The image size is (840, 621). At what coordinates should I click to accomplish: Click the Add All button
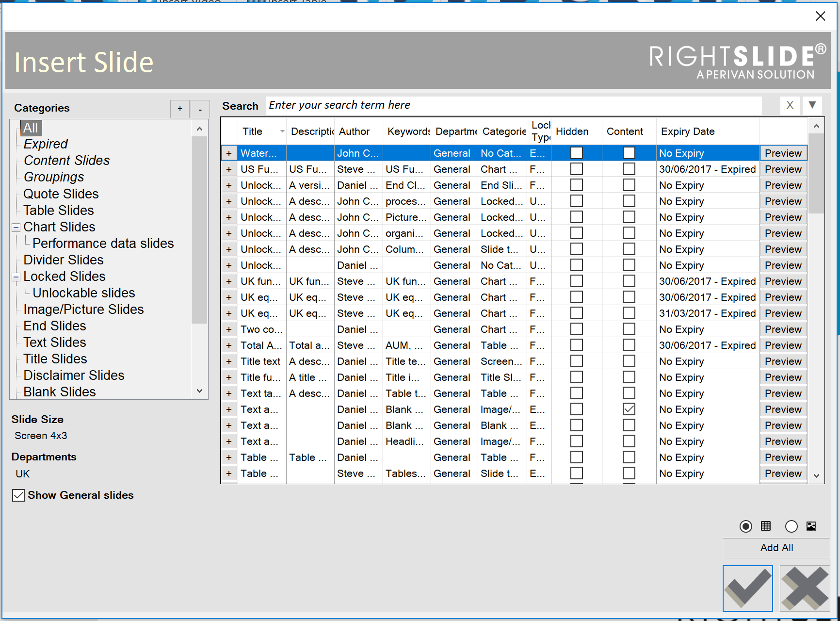coord(776,548)
